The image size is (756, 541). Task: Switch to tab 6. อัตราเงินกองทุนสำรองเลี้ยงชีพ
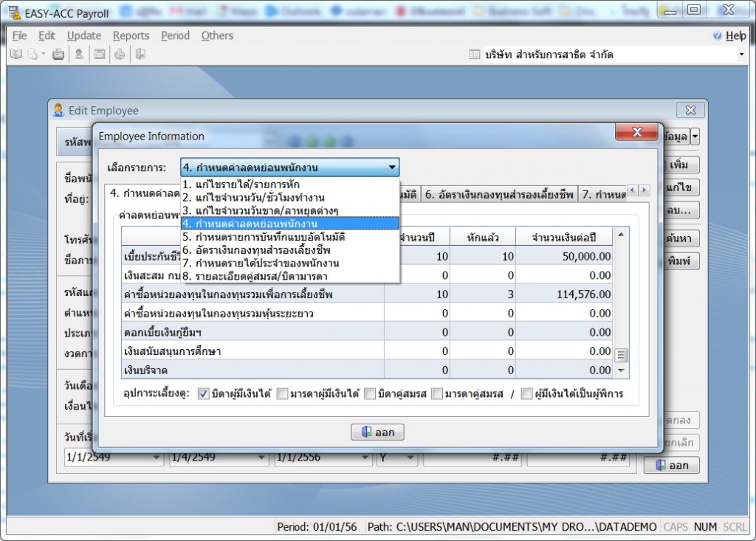tap(498, 194)
